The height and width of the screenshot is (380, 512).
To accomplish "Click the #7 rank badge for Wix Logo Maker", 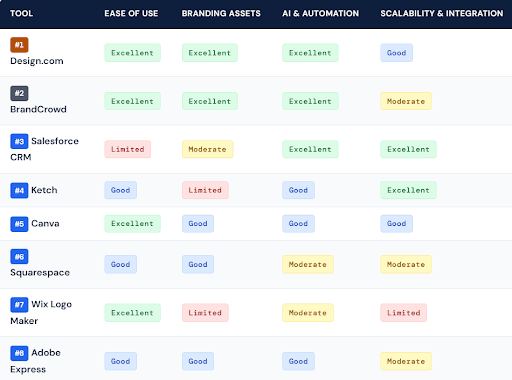I will coord(19,305).
